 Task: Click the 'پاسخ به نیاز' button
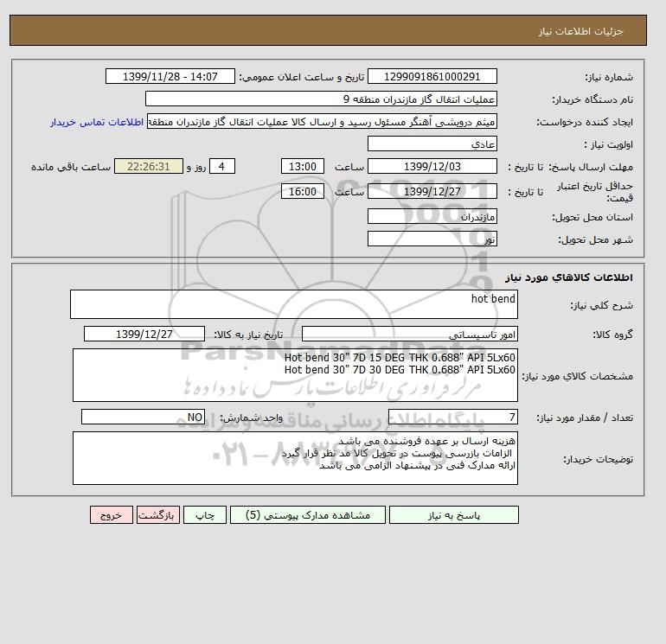(453, 514)
